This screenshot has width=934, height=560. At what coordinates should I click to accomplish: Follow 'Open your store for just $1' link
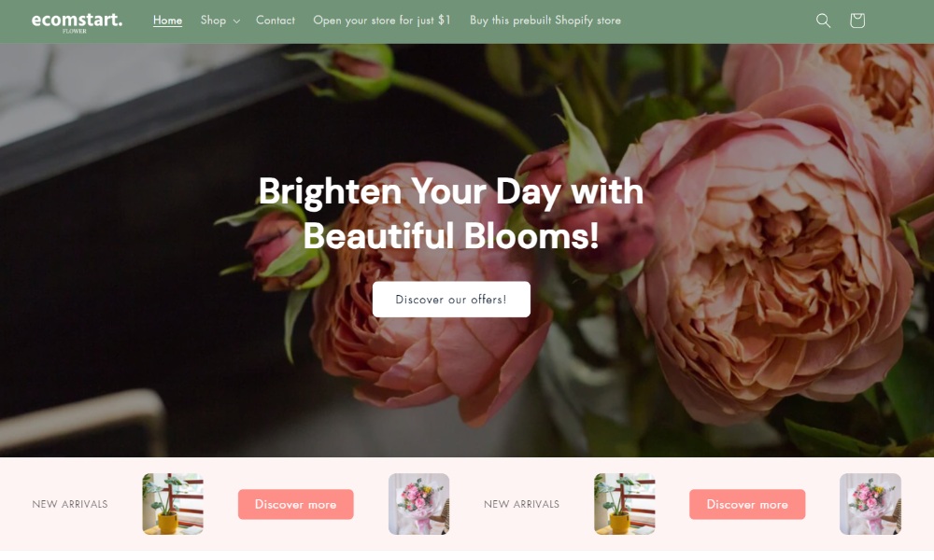(x=382, y=21)
